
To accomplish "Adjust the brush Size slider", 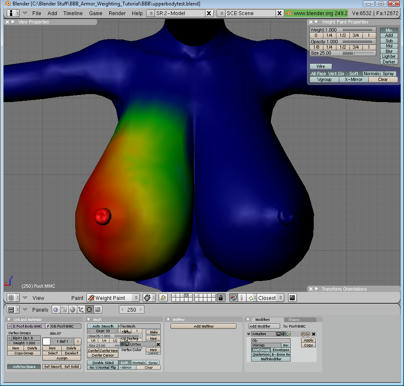I will [x=343, y=53].
